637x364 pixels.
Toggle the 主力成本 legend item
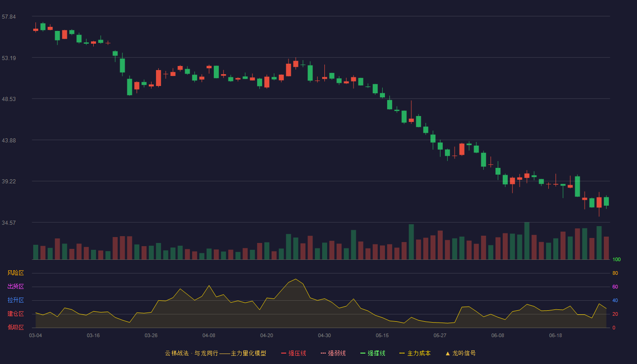(x=415, y=353)
